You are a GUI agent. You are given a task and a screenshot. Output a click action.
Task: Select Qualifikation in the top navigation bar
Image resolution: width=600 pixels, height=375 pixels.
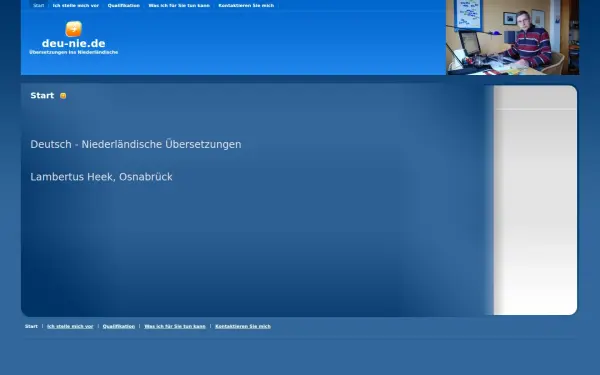point(124,5)
